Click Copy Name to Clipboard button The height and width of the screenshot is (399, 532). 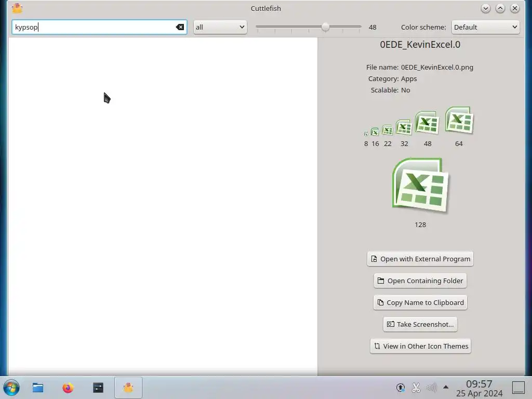tap(420, 302)
